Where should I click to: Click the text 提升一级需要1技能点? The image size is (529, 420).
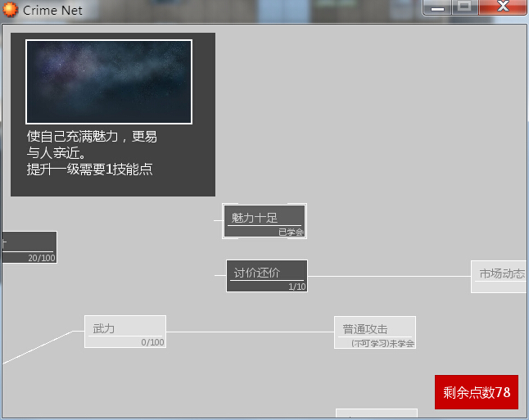point(90,169)
